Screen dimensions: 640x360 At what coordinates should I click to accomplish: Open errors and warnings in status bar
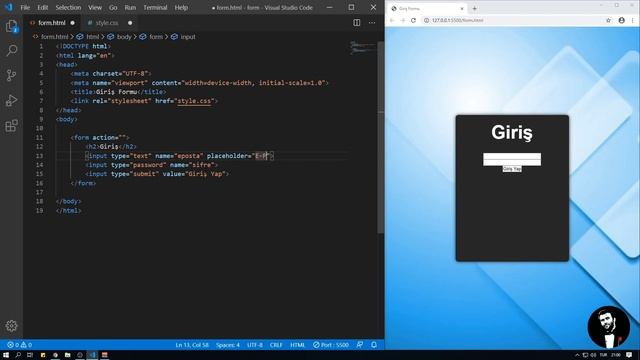(19, 345)
